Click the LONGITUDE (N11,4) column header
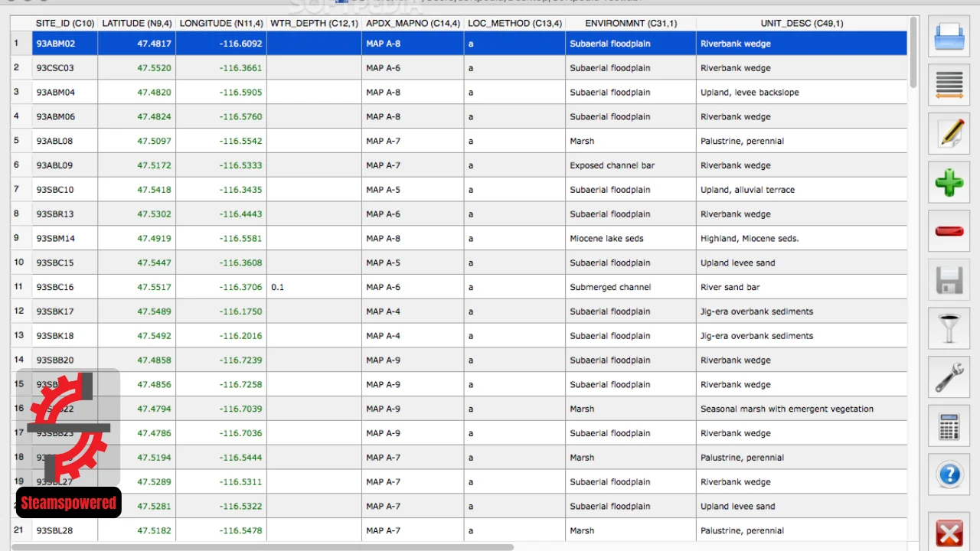Image resolution: width=980 pixels, height=551 pixels. (x=222, y=24)
